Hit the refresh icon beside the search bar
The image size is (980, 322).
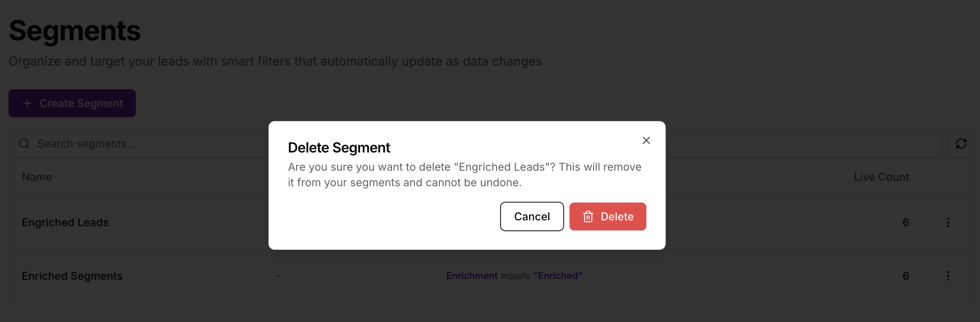pos(961,144)
